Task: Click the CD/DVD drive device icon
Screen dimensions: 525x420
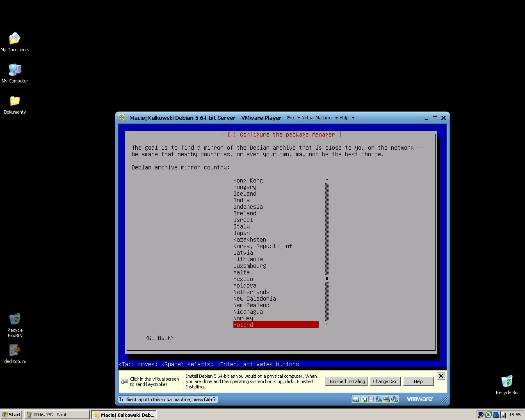Action: (363, 399)
